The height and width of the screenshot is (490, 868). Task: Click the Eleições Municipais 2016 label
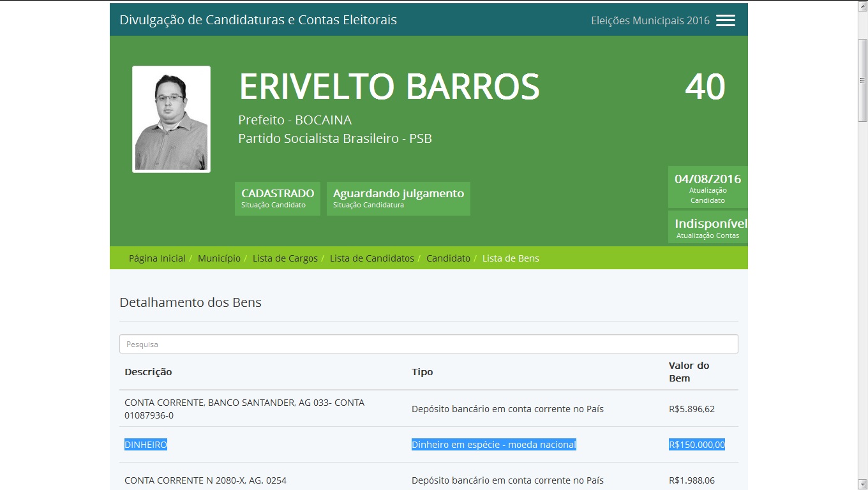click(650, 20)
